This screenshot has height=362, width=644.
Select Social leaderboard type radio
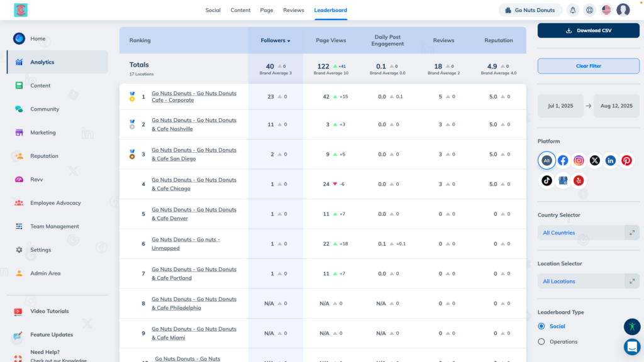tap(541, 326)
